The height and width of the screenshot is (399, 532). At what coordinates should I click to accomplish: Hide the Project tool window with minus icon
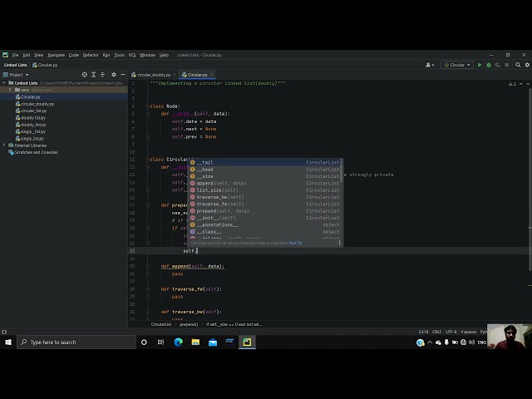click(x=123, y=75)
